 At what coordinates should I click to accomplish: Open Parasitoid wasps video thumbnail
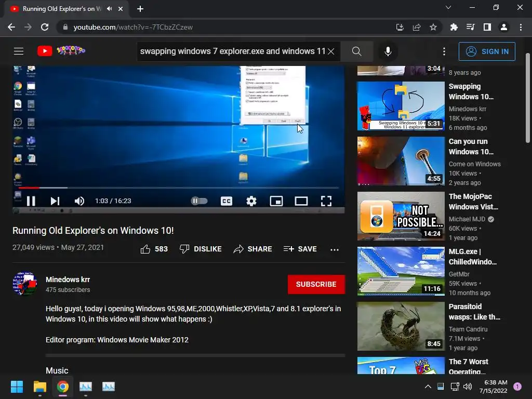pyautogui.click(x=401, y=326)
